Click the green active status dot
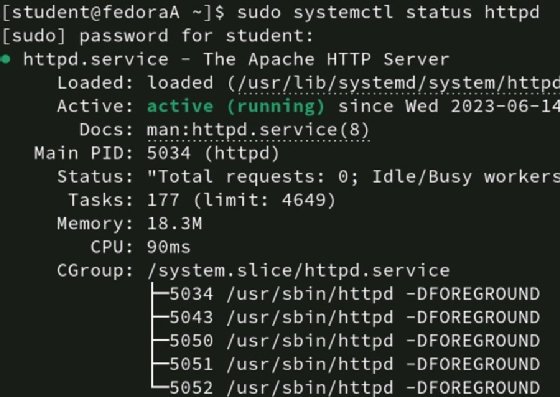This screenshot has width=560, height=397. pos(6,59)
